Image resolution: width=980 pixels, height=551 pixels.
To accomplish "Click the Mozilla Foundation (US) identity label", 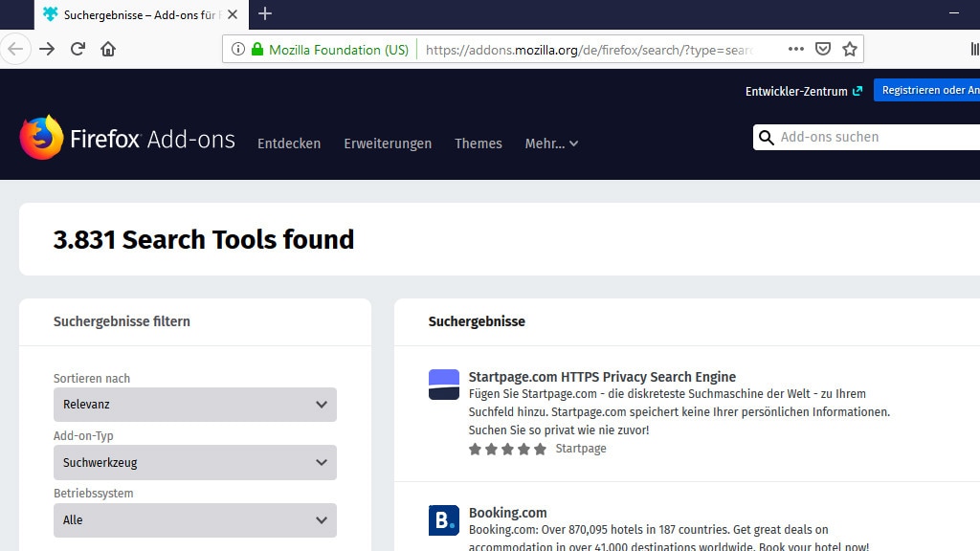I will (x=339, y=50).
